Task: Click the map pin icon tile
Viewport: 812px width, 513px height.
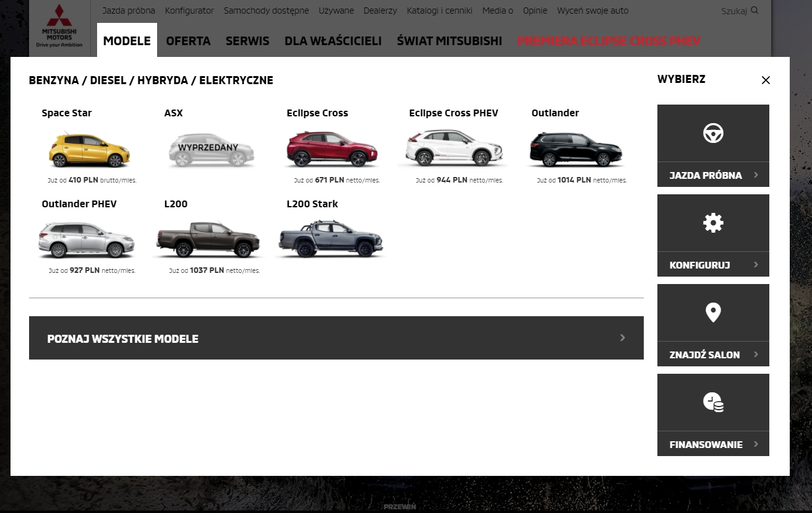Action: 713,313
